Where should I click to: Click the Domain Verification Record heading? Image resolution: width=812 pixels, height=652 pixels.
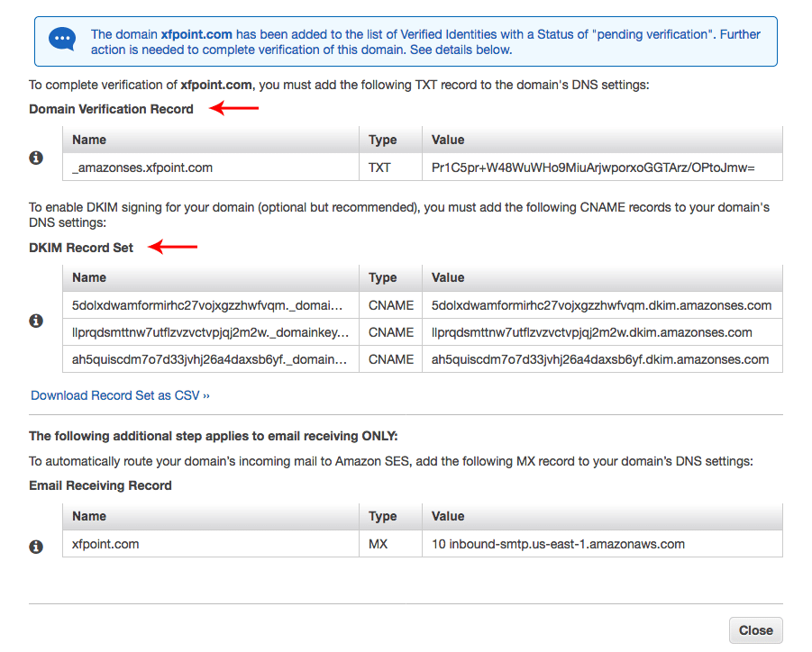(x=112, y=109)
